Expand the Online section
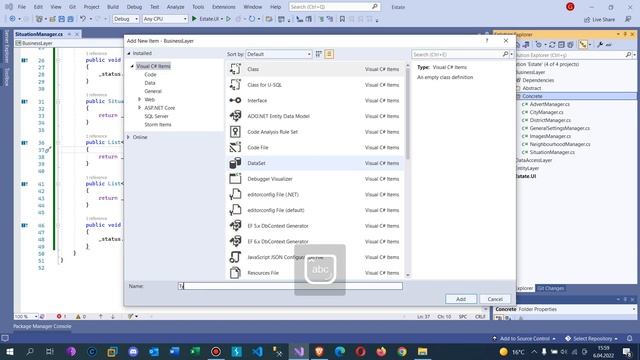640x360 pixels. tap(129, 137)
